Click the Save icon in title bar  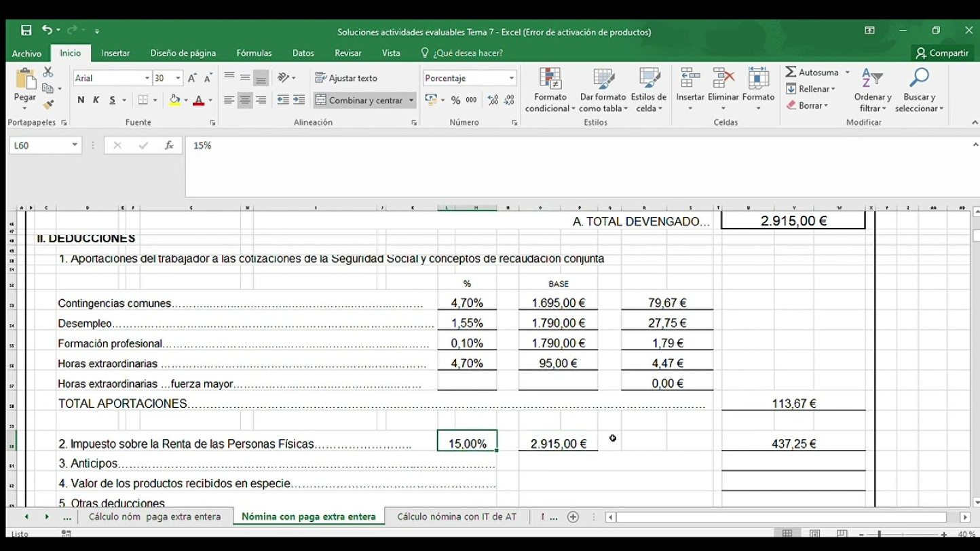pos(26,31)
